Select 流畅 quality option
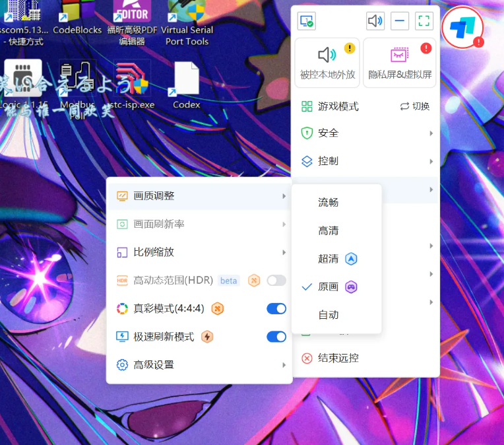Viewport: 504px width, 445px height. coord(336,203)
